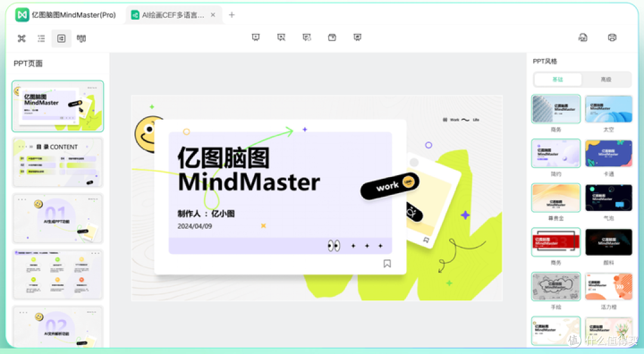Image resolution: width=644 pixels, height=354 pixels.
Task: Select the AI绘画CEF多语言 document tab
Action: point(173,15)
